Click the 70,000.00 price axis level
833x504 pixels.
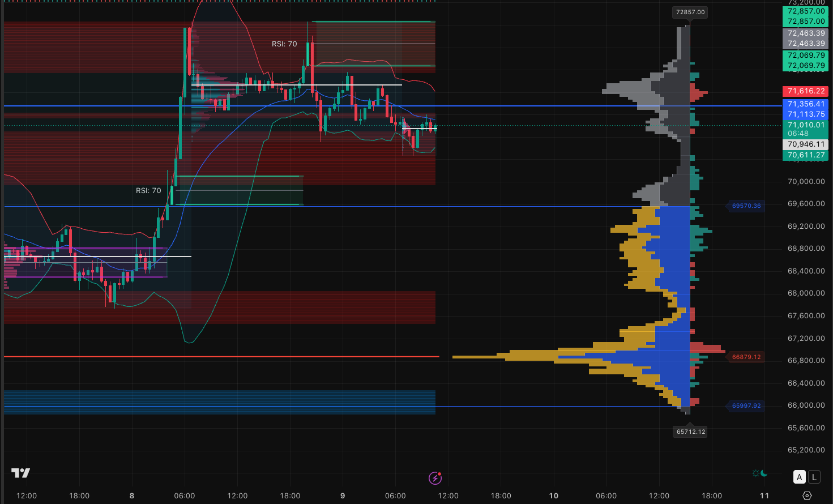[806, 181]
